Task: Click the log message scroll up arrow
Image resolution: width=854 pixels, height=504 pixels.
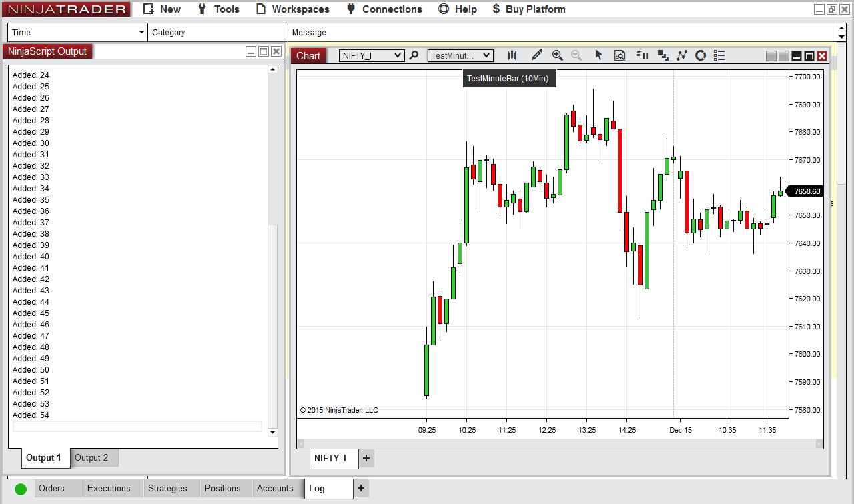Action: pyautogui.click(x=841, y=28)
